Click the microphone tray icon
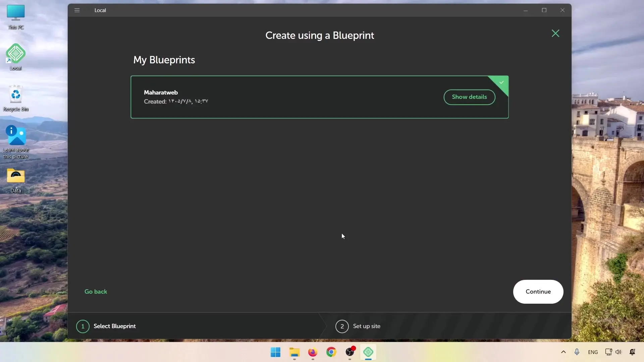Screen dimensions: 644x362 [577, 352]
